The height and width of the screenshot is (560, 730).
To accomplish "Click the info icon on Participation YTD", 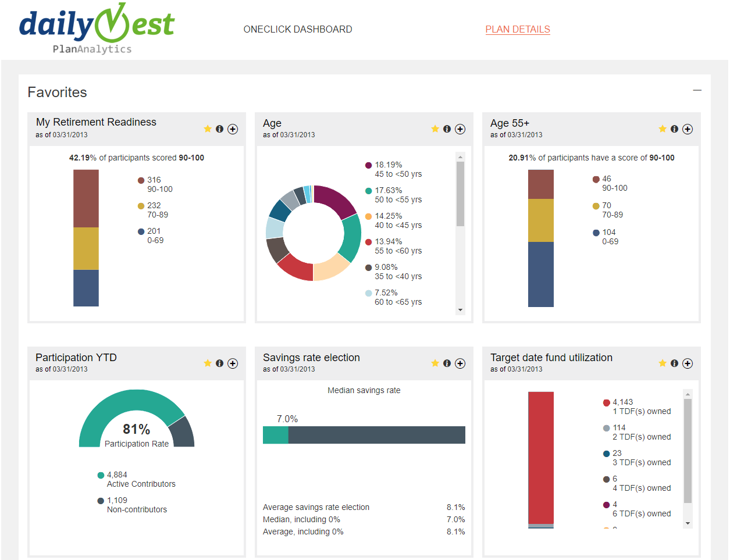I will coord(220,363).
